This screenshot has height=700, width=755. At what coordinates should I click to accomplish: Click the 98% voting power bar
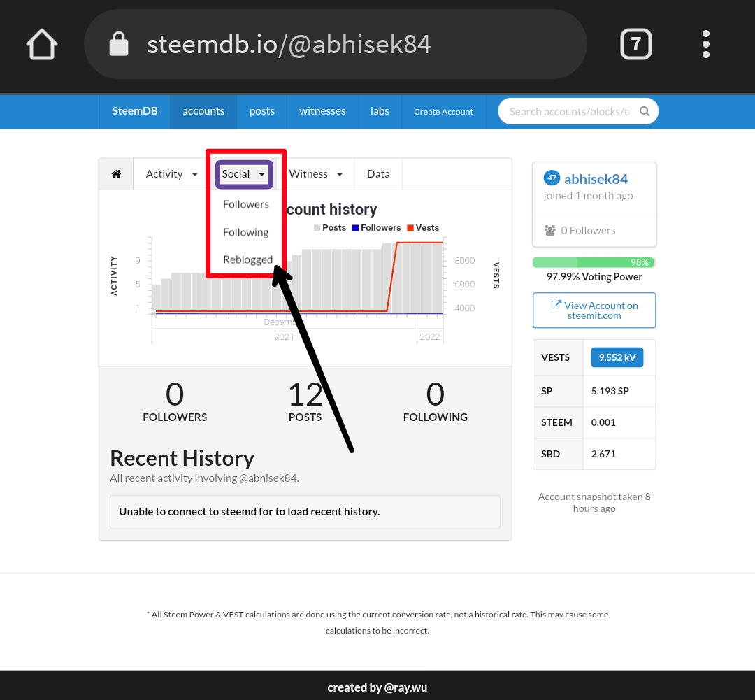594,262
